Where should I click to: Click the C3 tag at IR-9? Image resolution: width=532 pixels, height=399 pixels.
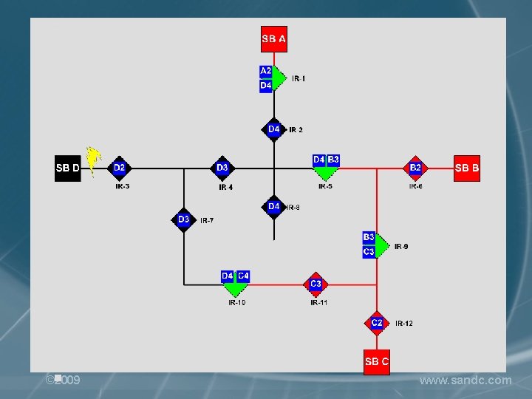pos(369,252)
